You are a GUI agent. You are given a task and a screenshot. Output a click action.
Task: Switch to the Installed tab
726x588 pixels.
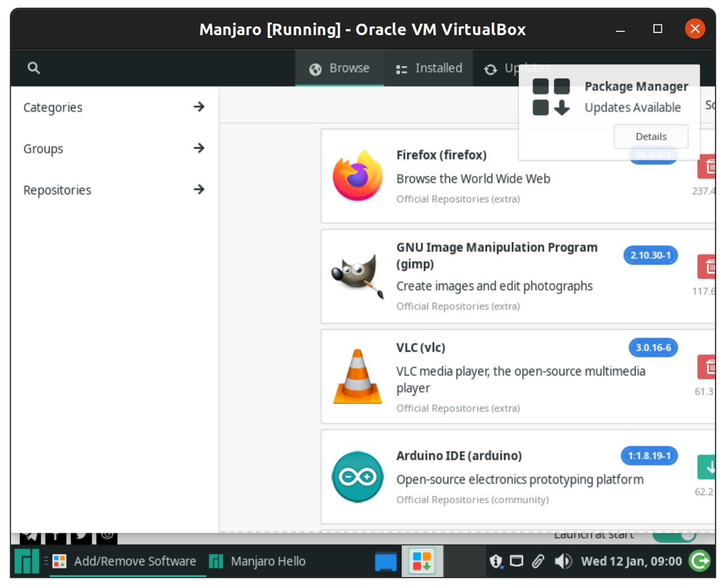429,68
